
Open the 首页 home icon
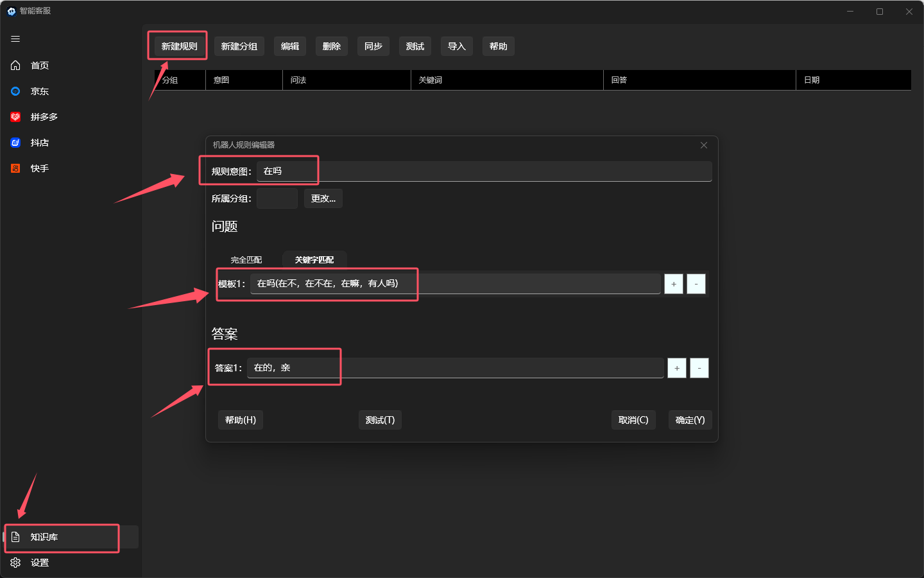[x=15, y=66]
